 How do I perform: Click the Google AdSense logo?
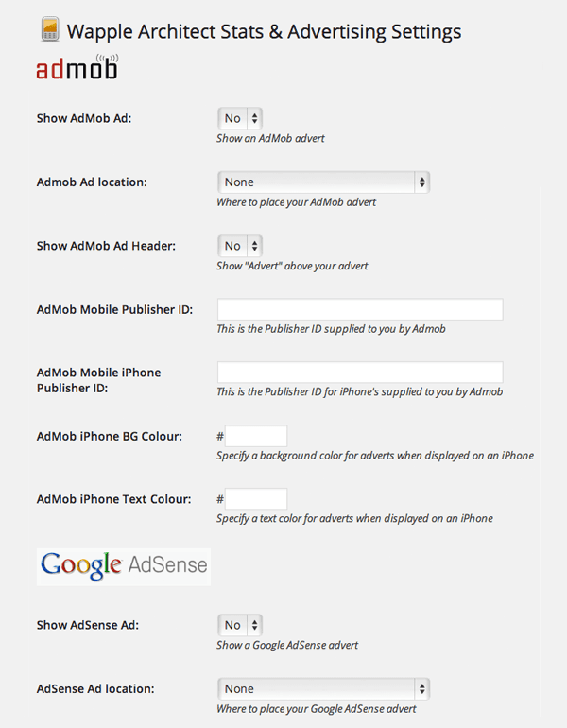pos(123,565)
